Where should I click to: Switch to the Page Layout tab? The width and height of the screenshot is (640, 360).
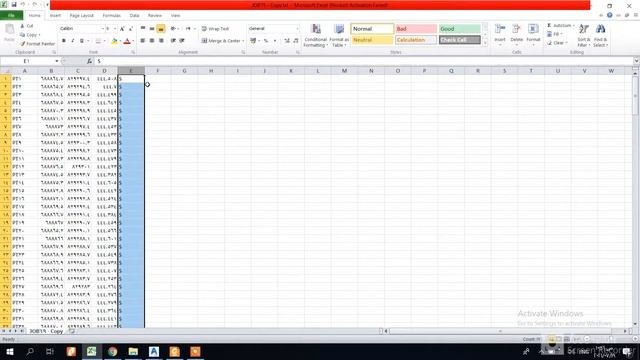point(82,16)
